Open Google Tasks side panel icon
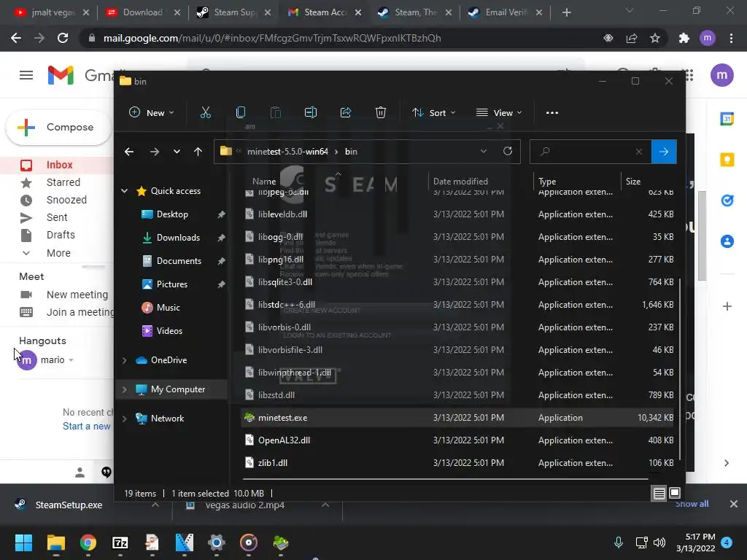 click(x=727, y=201)
